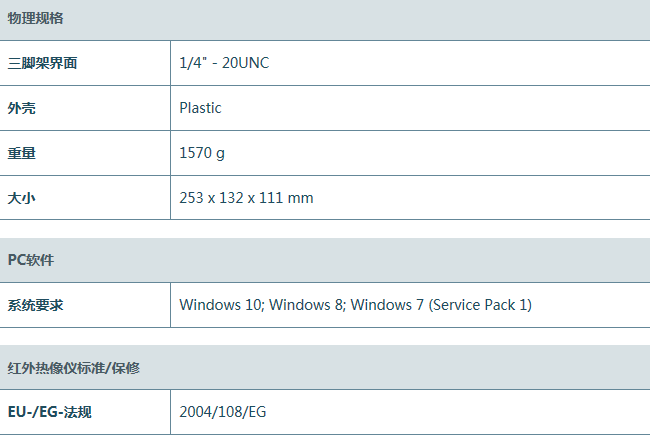The height and width of the screenshot is (440, 650).
Task: Select the 重量 row label
Action: [22, 153]
